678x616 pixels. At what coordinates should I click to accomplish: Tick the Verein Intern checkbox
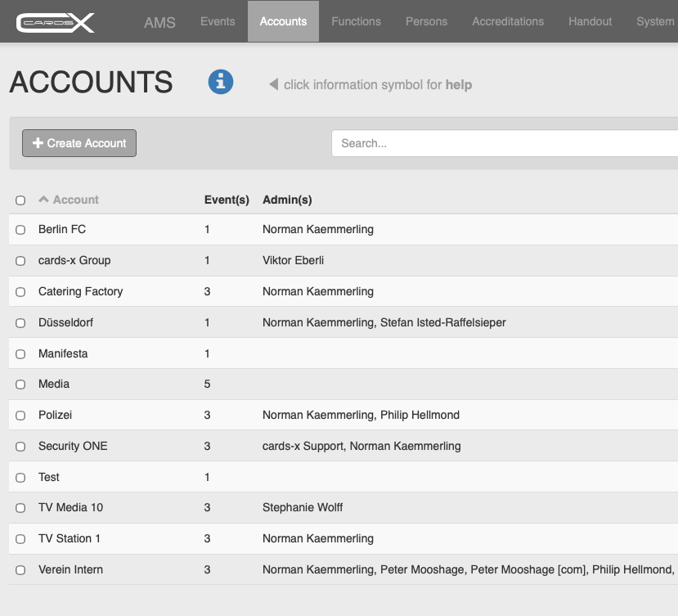click(x=20, y=570)
